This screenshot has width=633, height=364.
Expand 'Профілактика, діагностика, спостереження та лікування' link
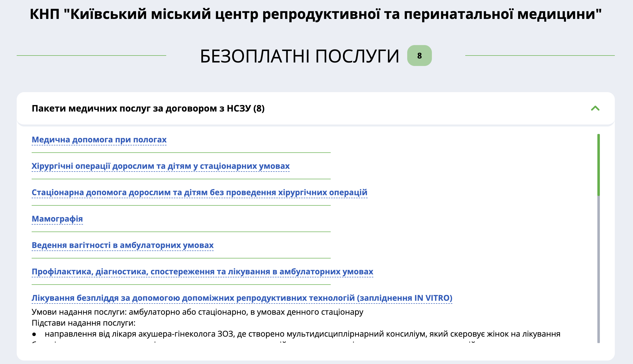[202, 271]
